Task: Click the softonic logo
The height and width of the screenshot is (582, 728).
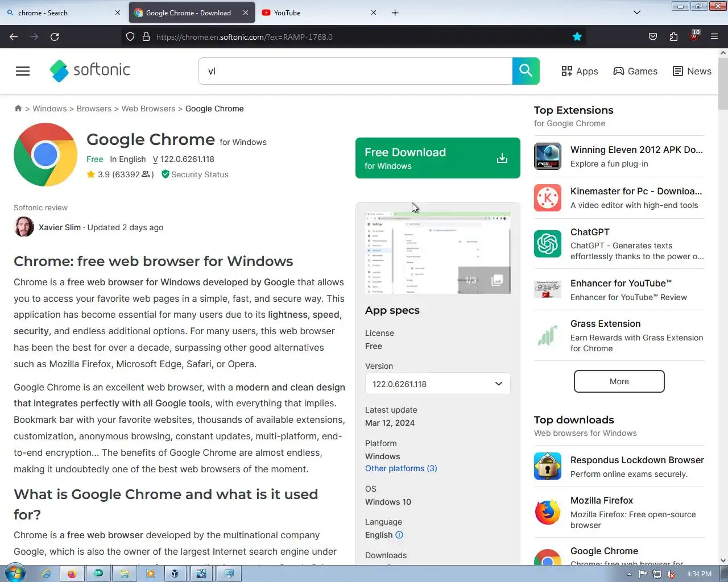Action: click(x=90, y=70)
